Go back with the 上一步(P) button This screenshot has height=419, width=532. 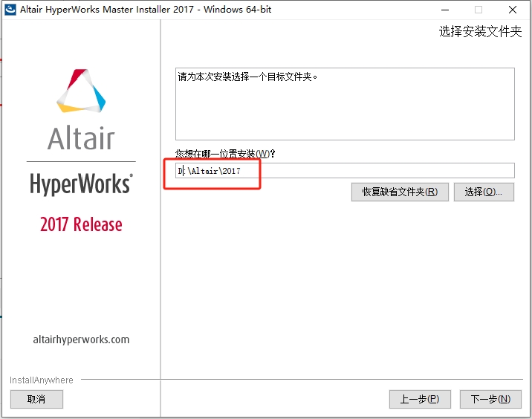pos(420,400)
